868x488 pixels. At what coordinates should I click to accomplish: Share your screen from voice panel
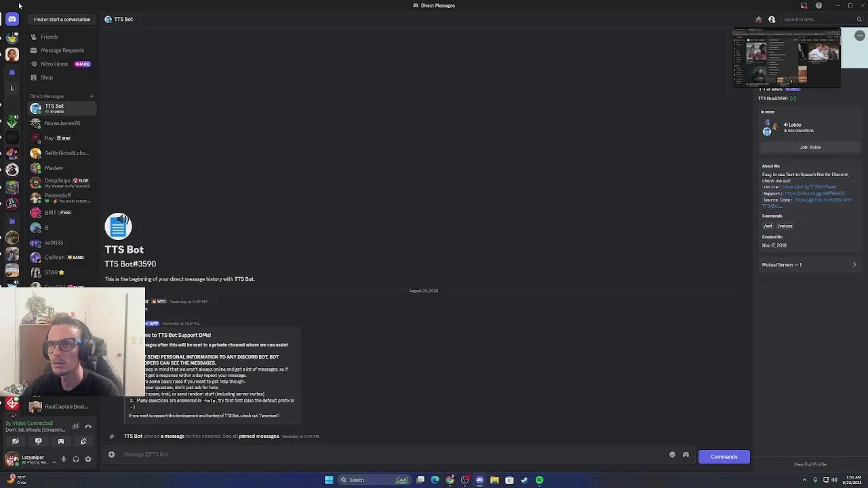38,441
